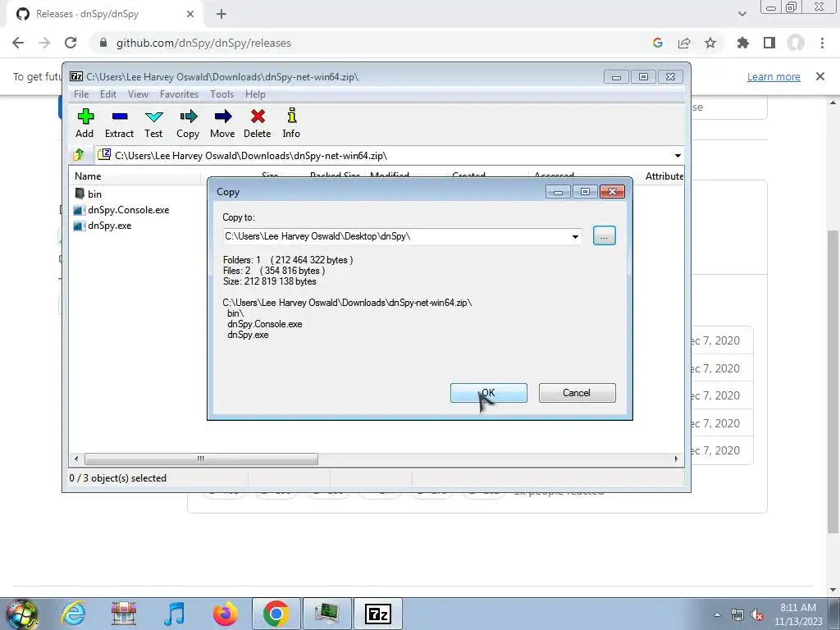
Task: Open Chrome three-dot menu
Action: point(822,43)
